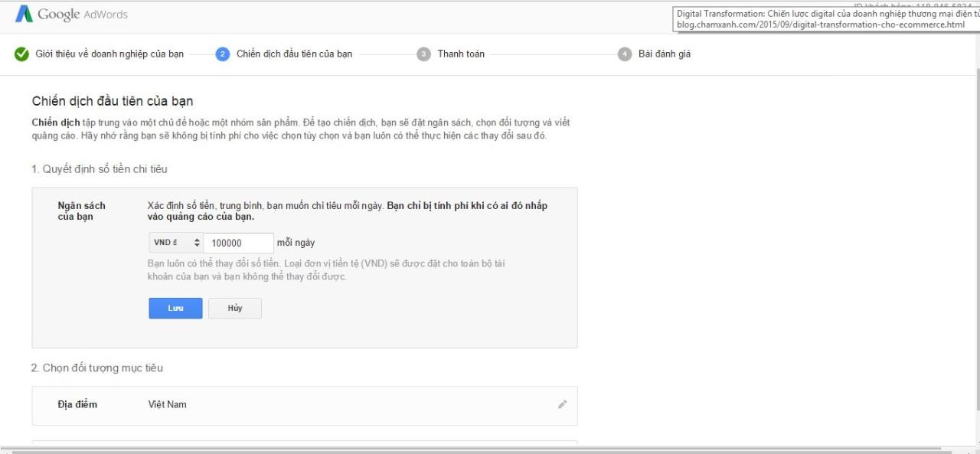
Task: Switch to the 'Bài đánh giá' step
Action: [x=665, y=54]
